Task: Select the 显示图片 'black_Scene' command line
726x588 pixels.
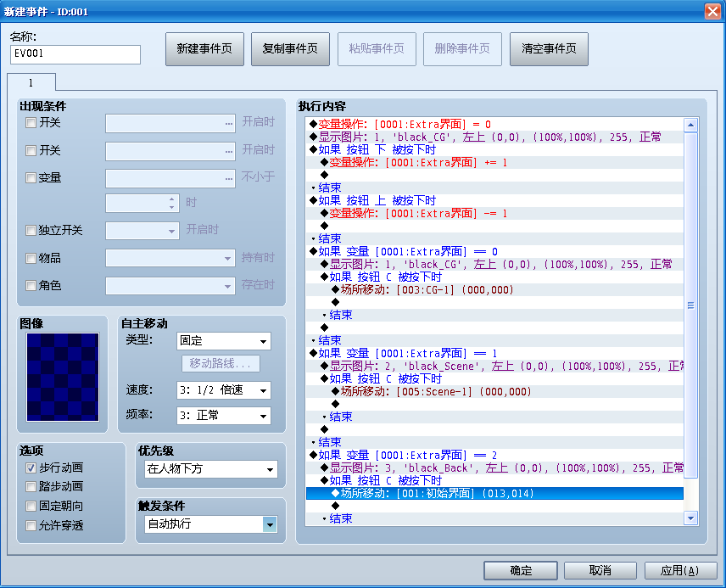Action: coord(494,367)
